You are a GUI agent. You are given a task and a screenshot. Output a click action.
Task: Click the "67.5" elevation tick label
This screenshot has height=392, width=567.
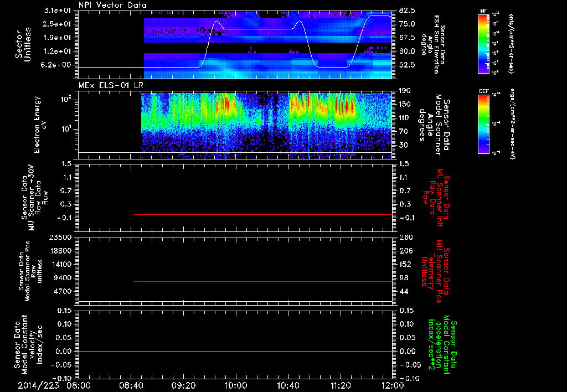(407, 38)
